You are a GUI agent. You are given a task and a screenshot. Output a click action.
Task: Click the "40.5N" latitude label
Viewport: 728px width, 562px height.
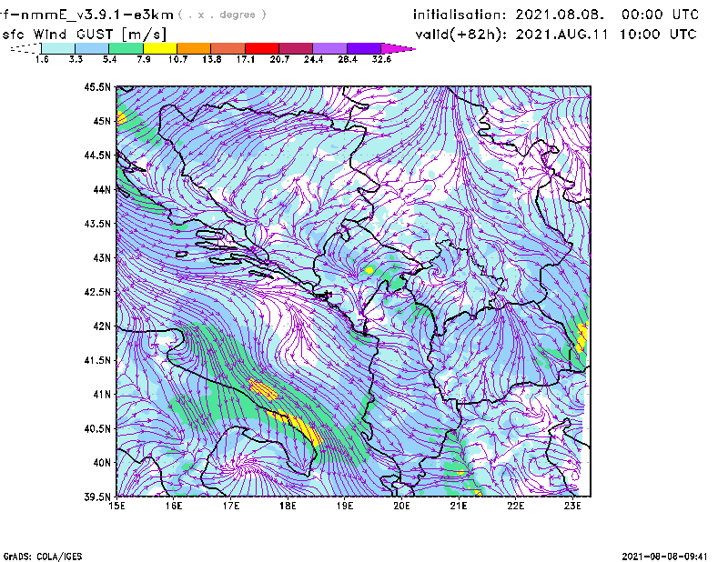pos(98,428)
